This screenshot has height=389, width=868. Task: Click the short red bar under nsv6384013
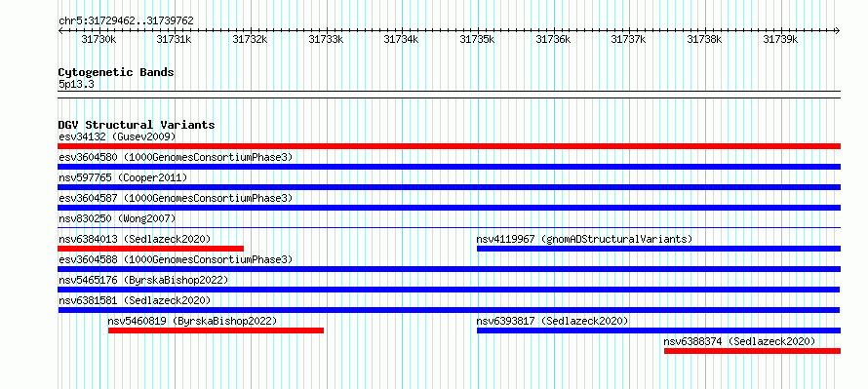[x=150, y=249]
